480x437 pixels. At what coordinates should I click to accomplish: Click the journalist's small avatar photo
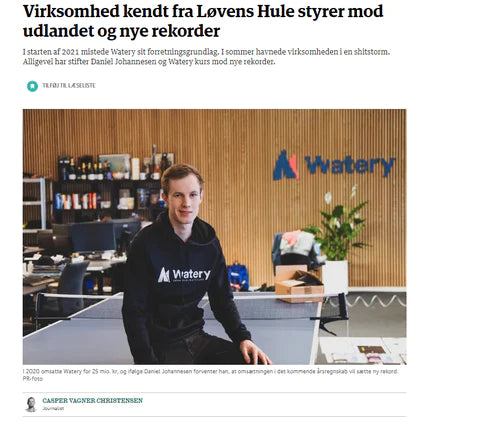point(31,404)
